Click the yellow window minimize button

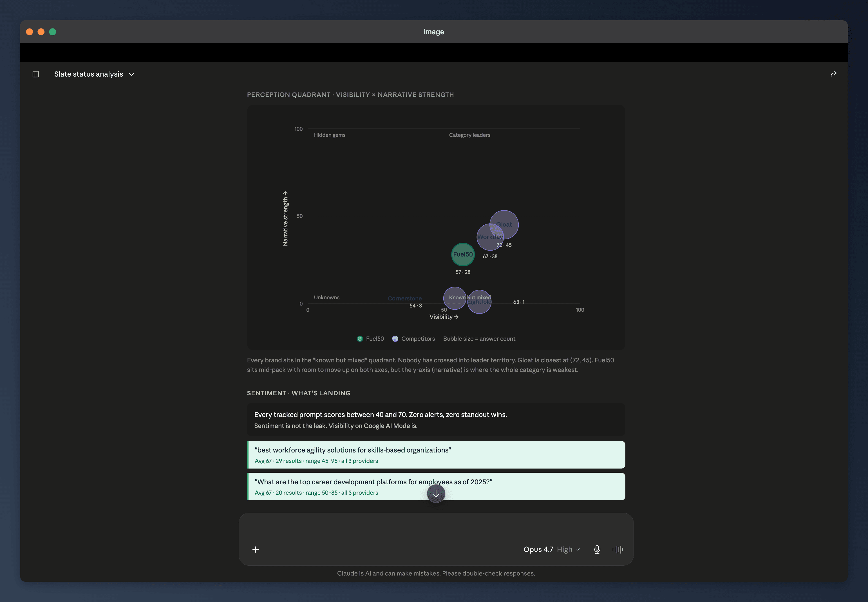point(41,32)
